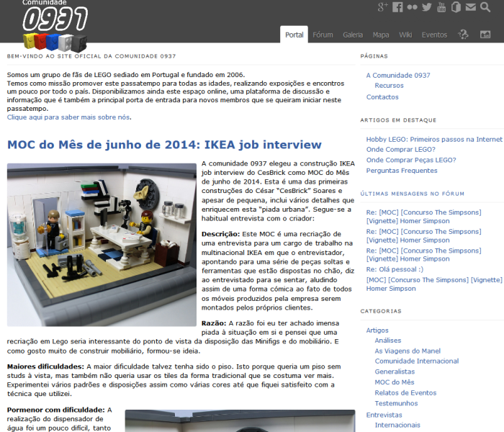The width and height of the screenshot is (504, 432).
Task: Open the IKEA job interview LEGO photo
Action: click(x=102, y=245)
